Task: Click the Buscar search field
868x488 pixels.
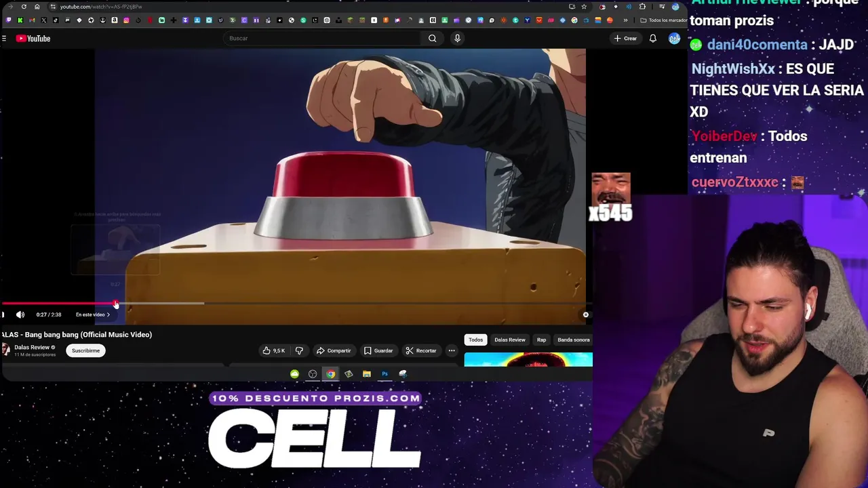Action: [323, 39]
